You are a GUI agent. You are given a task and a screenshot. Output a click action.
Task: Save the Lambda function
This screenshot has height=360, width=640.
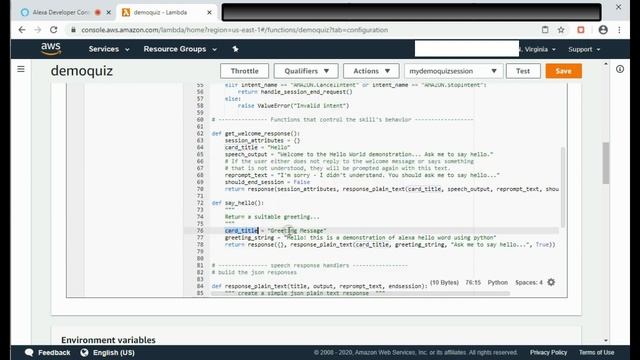coord(564,71)
